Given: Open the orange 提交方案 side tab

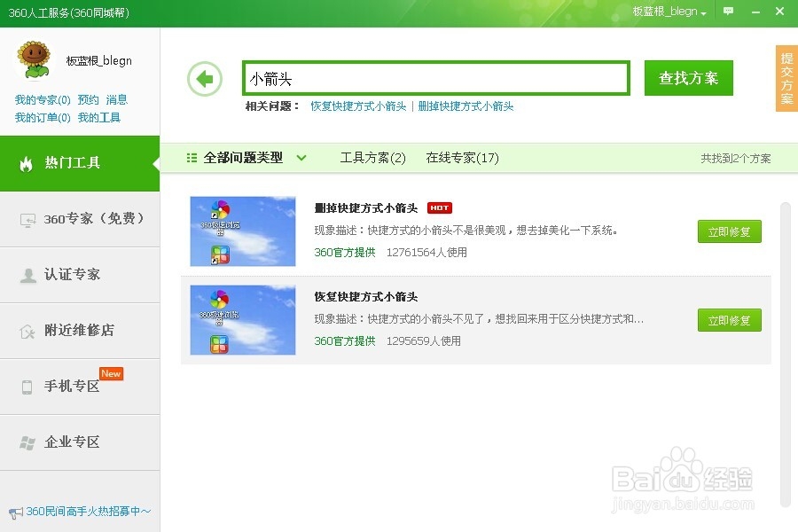Looking at the screenshot, I should (x=786, y=78).
